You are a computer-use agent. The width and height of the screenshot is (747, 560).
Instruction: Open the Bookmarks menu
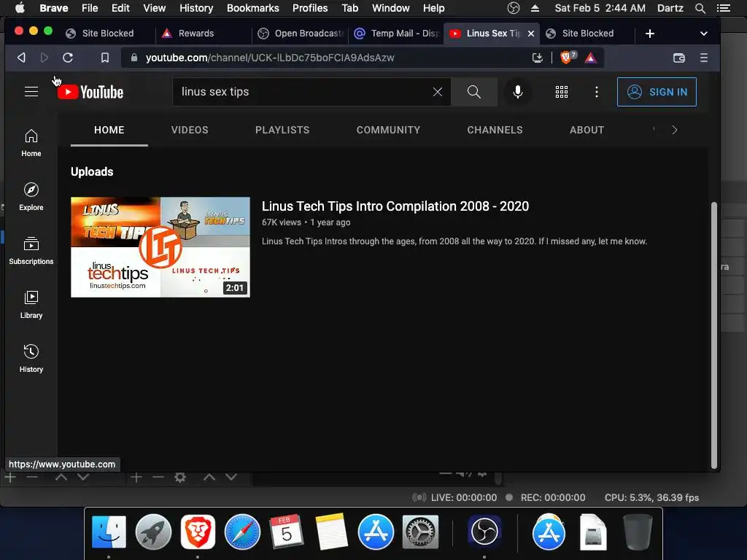[x=253, y=8]
